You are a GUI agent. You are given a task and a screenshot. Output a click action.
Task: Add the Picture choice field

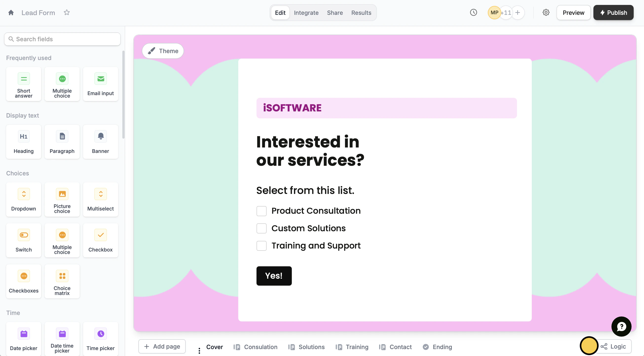tap(62, 200)
